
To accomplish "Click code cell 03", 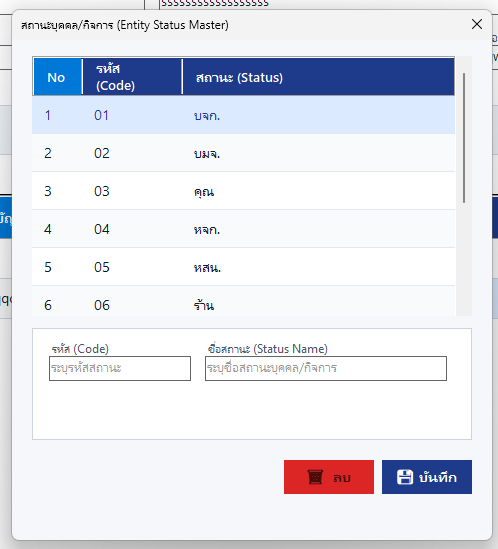I will (102, 191).
